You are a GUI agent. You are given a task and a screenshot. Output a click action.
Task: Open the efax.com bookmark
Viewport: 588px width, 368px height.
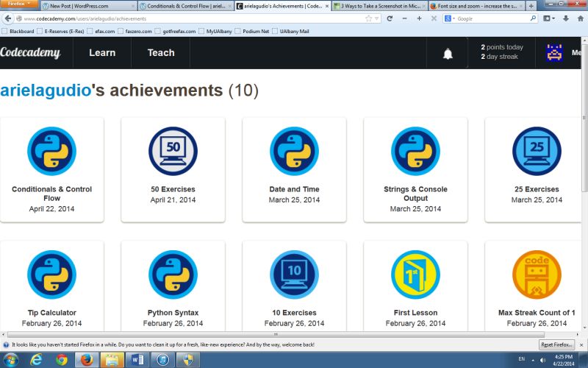click(x=101, y=31)
